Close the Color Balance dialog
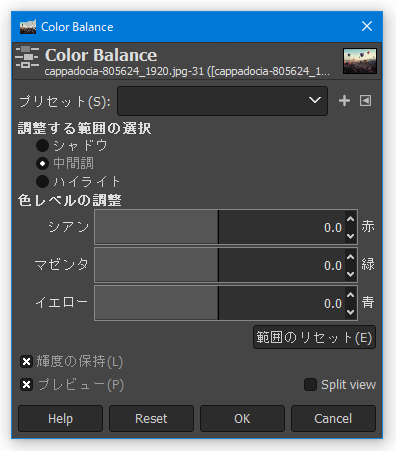 367,26
